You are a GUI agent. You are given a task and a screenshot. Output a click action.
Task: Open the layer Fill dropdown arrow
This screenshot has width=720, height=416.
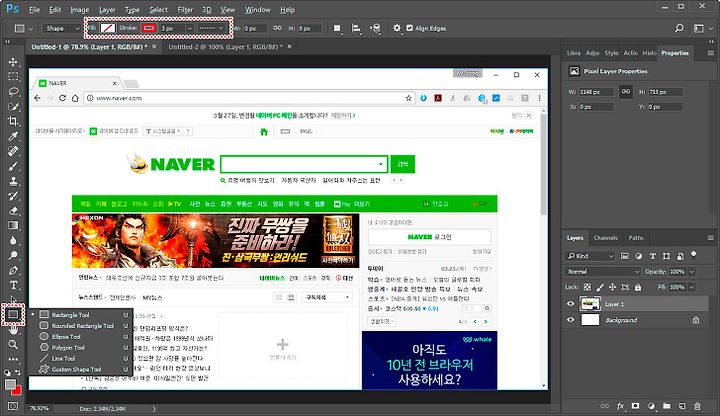click(x=692, y=287)
